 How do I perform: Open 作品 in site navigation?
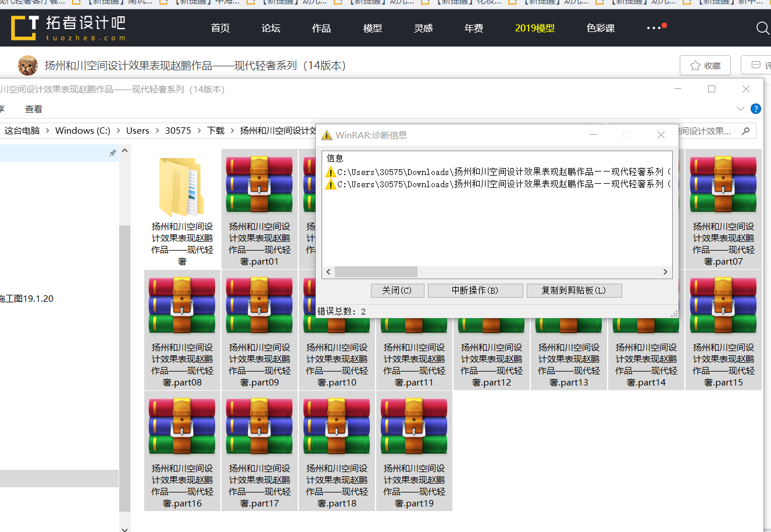[x=322, y=28]
